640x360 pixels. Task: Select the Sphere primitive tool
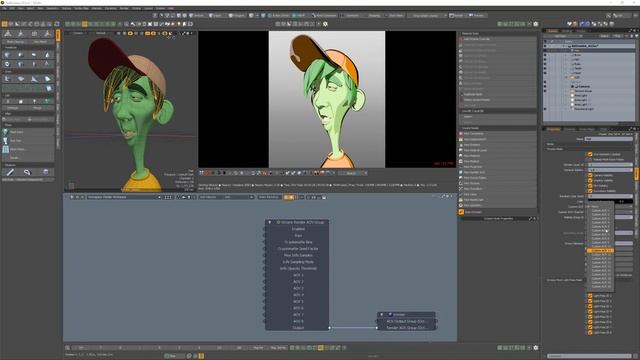pos(20,55)
